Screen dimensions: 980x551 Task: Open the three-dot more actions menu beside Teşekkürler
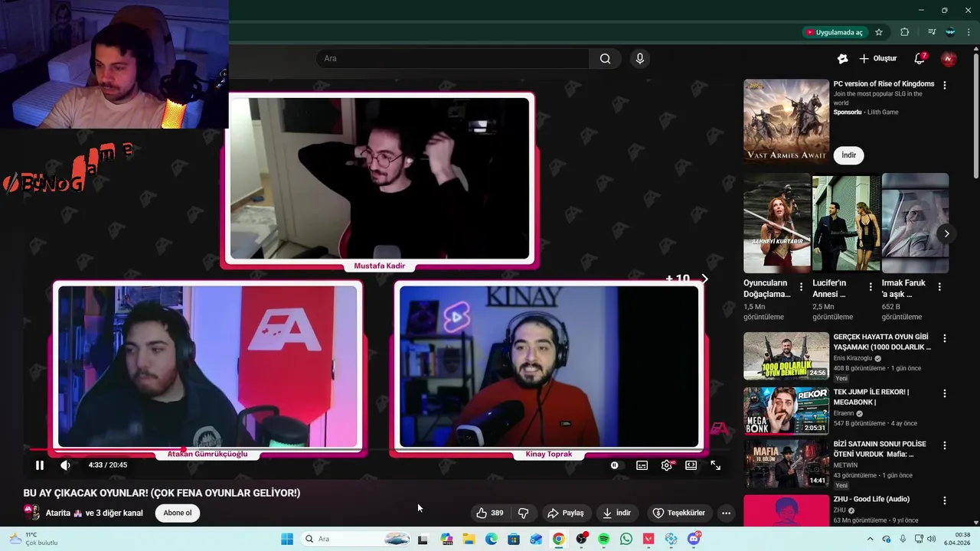(726, 513)
